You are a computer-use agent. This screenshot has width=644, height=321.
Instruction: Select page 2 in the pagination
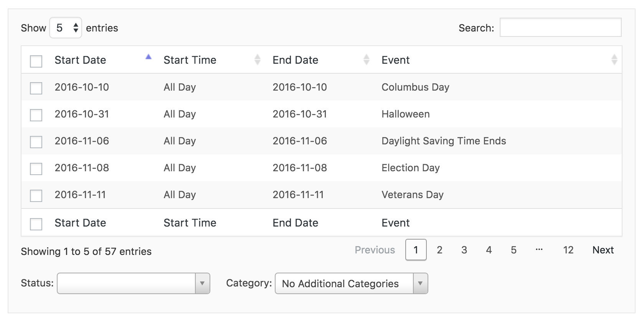(x=439, y=250)
